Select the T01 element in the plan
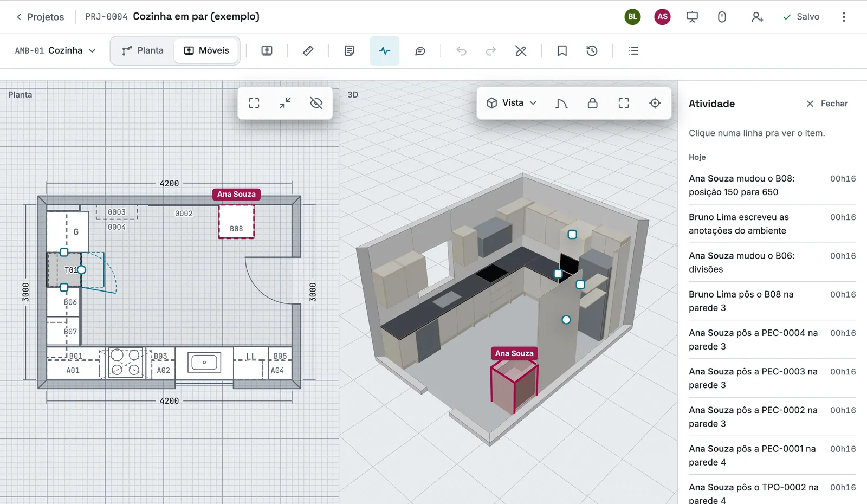This screenshot has height=504, width=867. (x=65, y=269)
